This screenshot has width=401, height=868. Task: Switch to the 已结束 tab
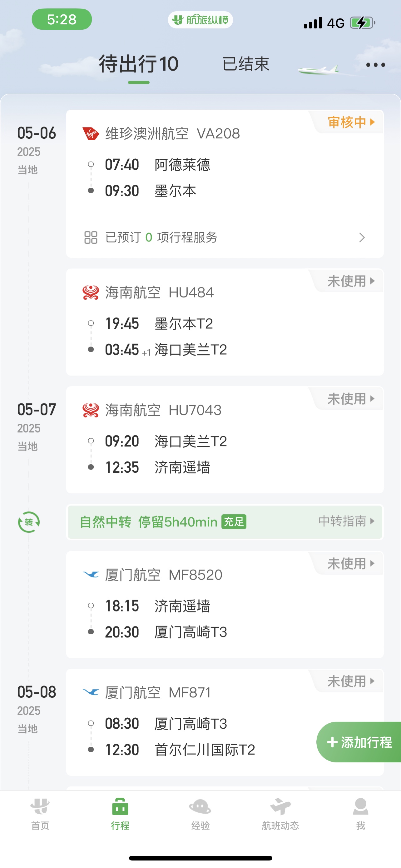[246, 64]
